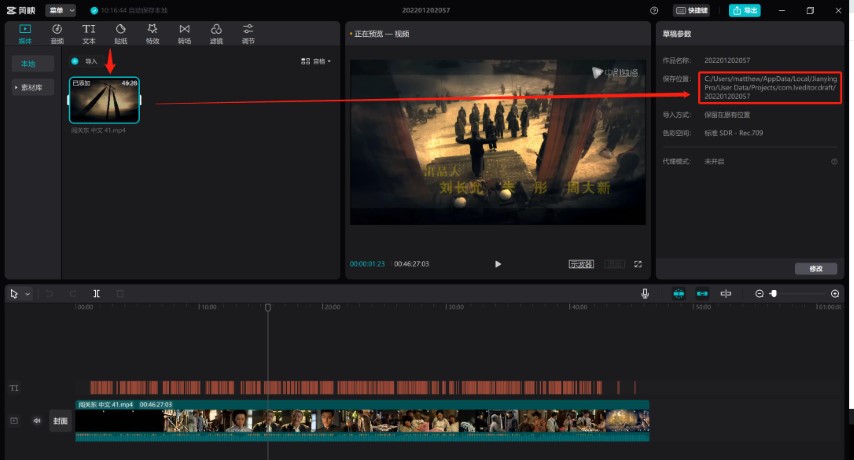Enter fullscreen preview mode

click(x=638, y=264)
